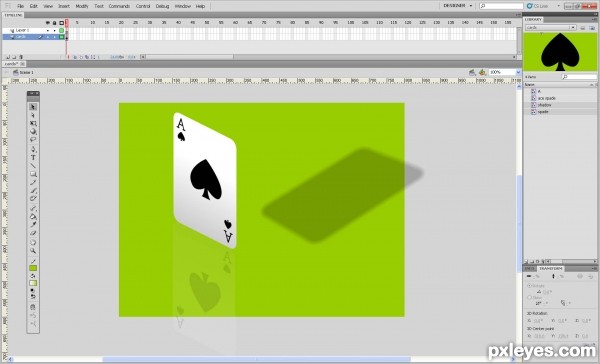Click the Scene 1 breadcrumb

click(24, 72)
